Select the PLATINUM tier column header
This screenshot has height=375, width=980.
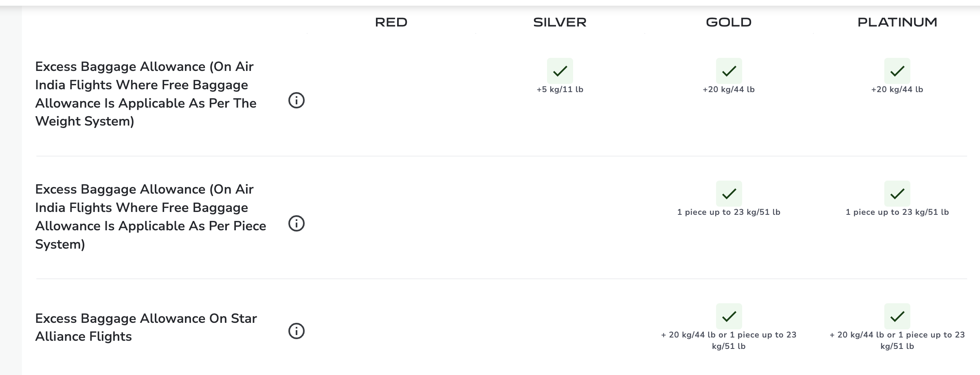click(x=897, y=22)
